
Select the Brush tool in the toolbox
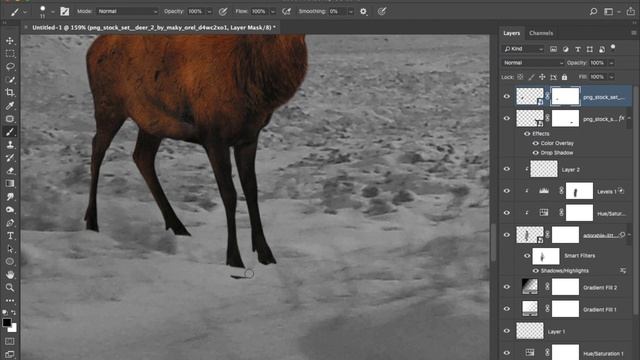[x=10, y=132]
